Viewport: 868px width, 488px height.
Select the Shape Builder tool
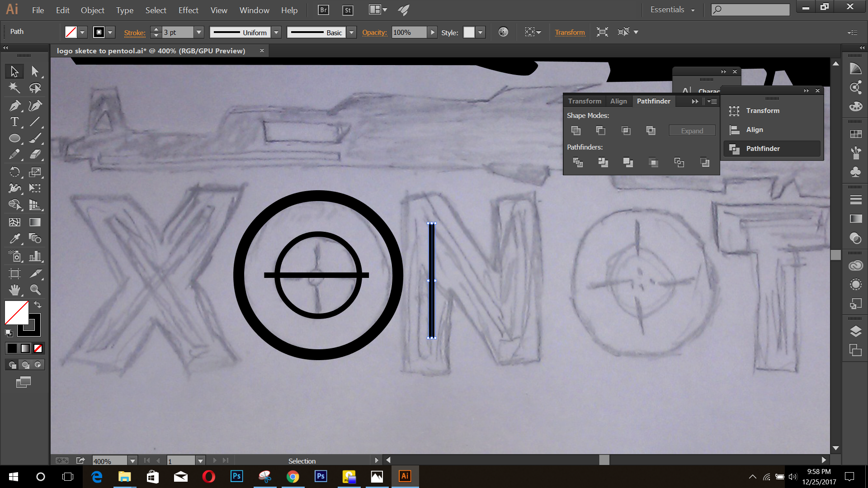coord(14,205)
